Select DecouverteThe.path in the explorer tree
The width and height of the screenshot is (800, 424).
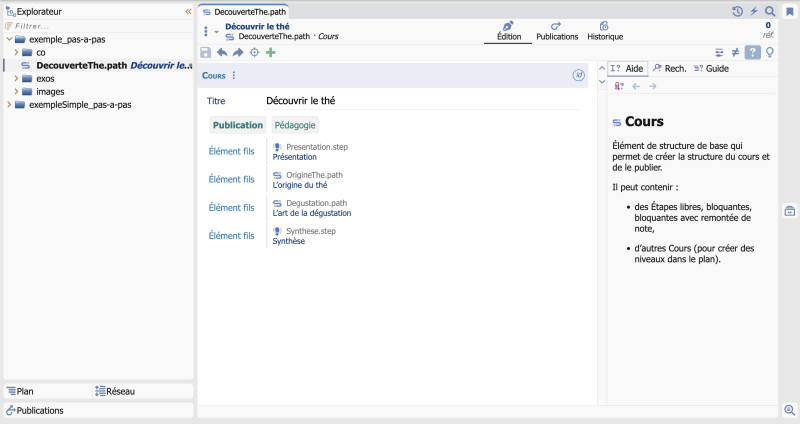82,65
